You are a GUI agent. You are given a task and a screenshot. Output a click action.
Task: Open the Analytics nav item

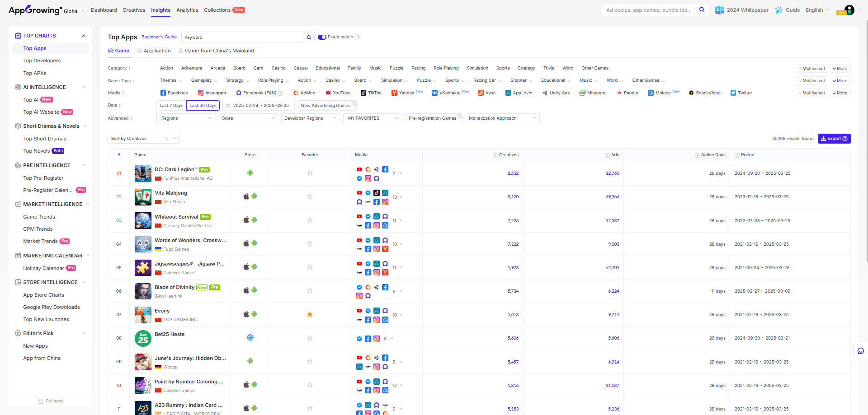click(x=187, y=10)
